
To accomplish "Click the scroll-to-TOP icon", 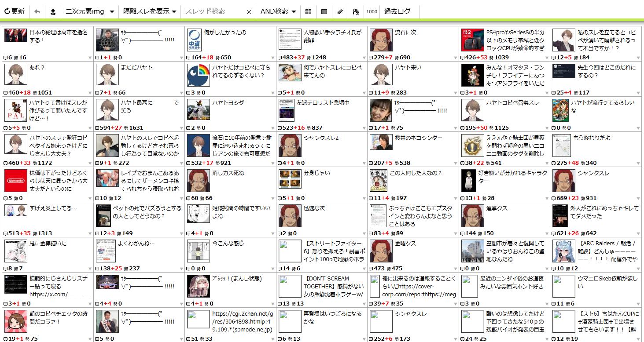I will pos(53,11).
